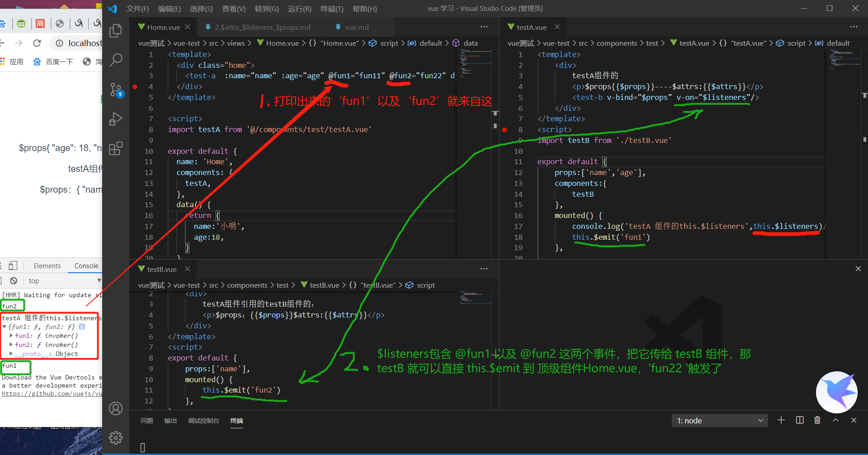Open more actions for the testB.vue editor group
Image resolution: width=868 pixels, height=455 pixels.
(x=484, y=269)
